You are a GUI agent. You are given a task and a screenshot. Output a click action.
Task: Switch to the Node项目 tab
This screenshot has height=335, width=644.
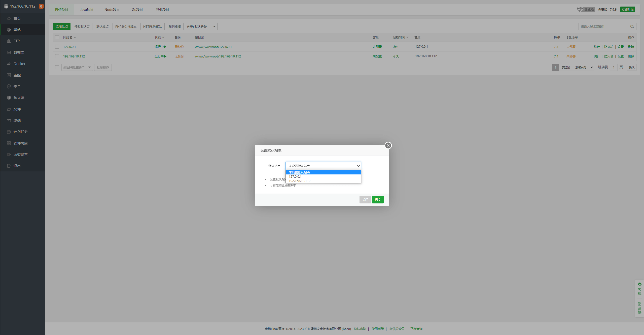[x=112, y=10]
